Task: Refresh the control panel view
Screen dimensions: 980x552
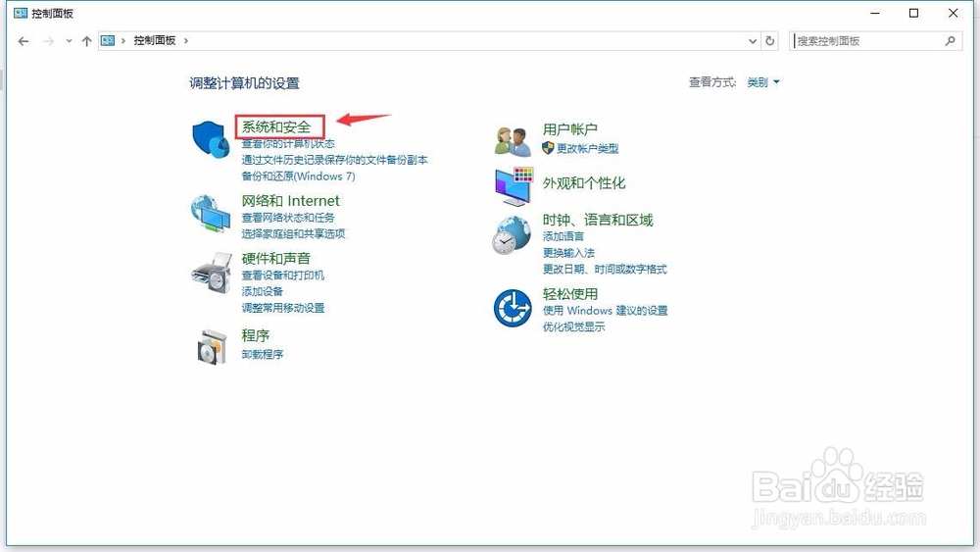Action: [770, 40]
